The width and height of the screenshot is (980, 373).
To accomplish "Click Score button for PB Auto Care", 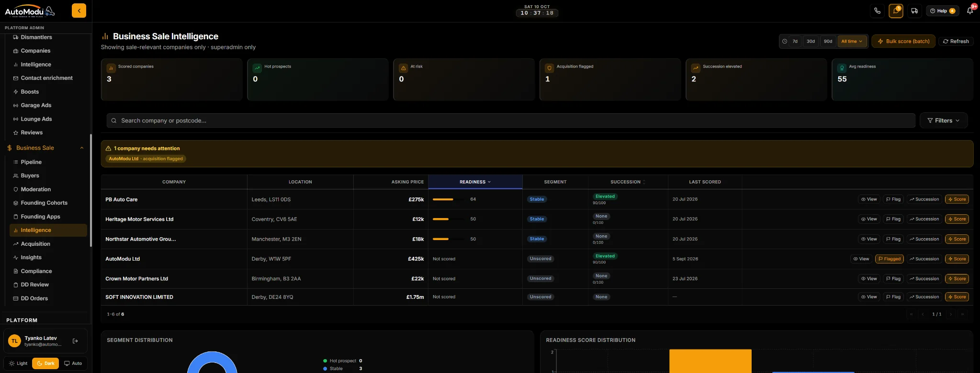I will pos(957,199).
